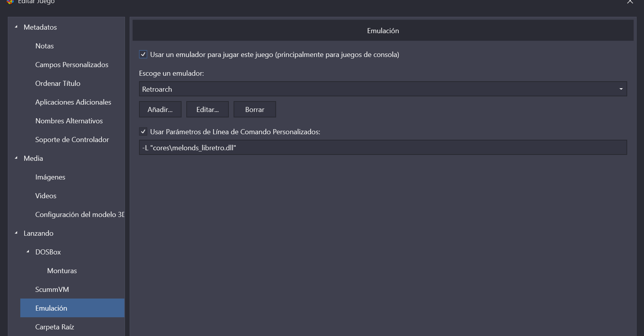
Task: Collapse the Metadatos tree section
Action: tap(16, 27)
